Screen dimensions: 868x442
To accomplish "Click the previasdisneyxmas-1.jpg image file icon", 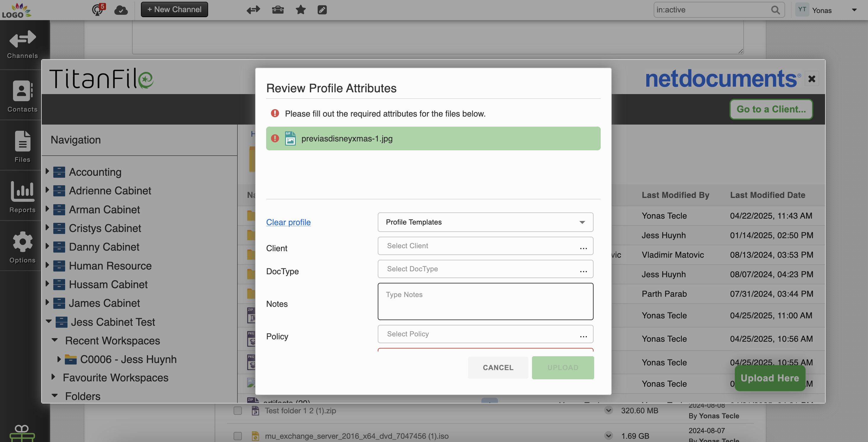I will coord(290,138).
